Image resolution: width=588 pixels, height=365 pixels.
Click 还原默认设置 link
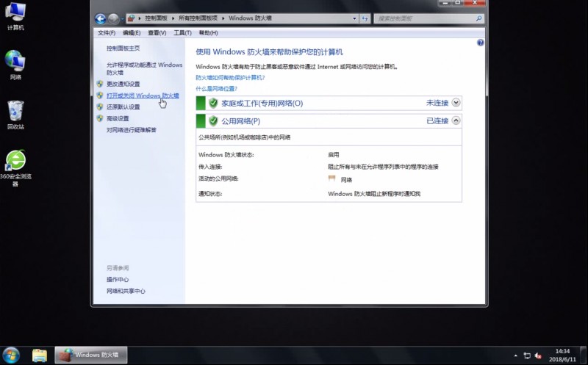123,106
